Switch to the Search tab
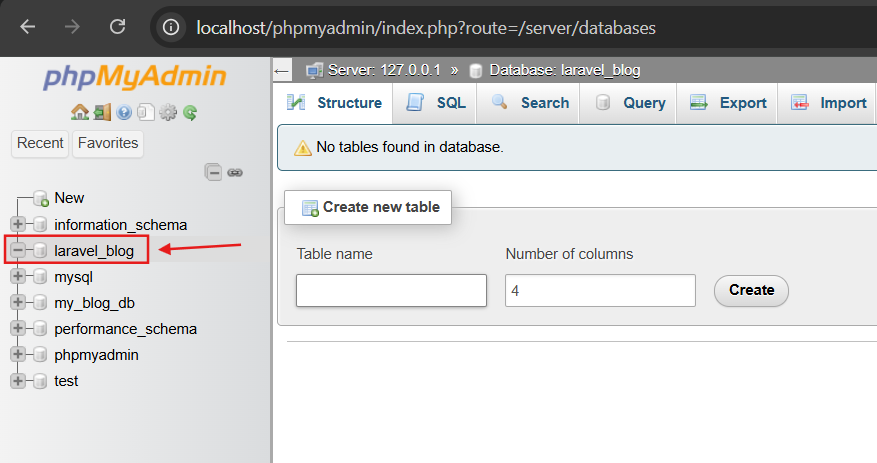The width and height of the screenshot is (877, 463). pyautogui.click(x=529, y=103)
